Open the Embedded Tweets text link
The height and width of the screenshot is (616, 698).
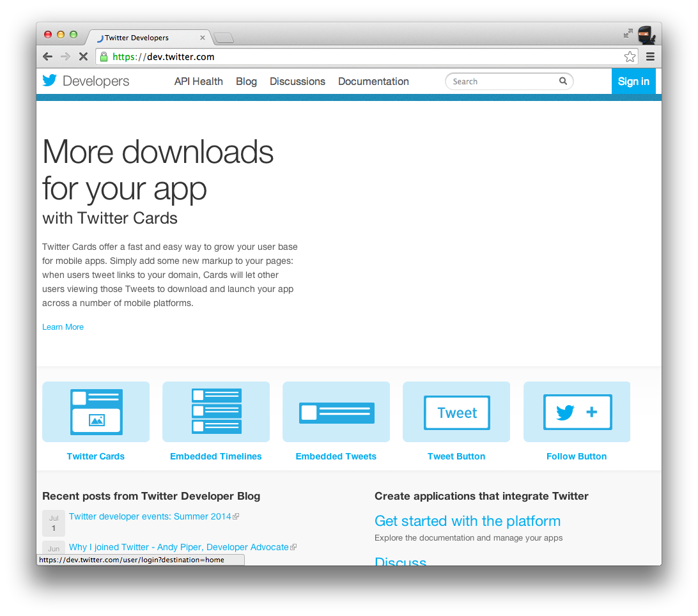336,456
